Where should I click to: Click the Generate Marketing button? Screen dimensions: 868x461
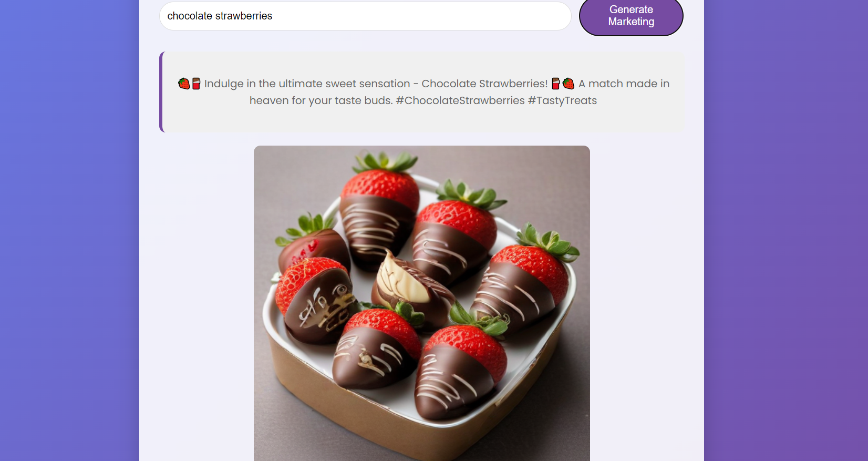pos(631,16)
